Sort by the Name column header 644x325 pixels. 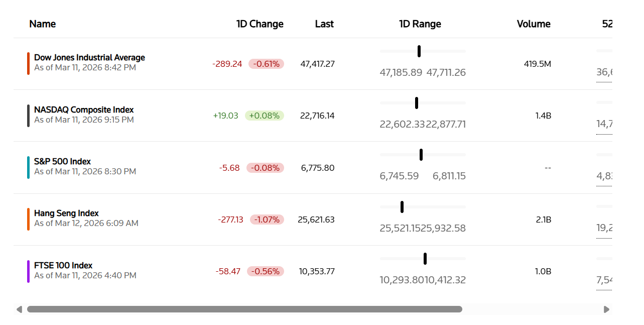click(43, 24)
